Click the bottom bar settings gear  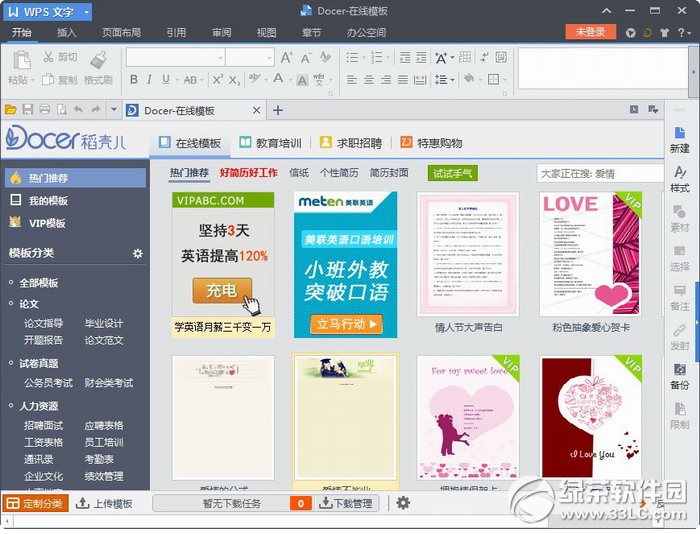pos(403,503)
